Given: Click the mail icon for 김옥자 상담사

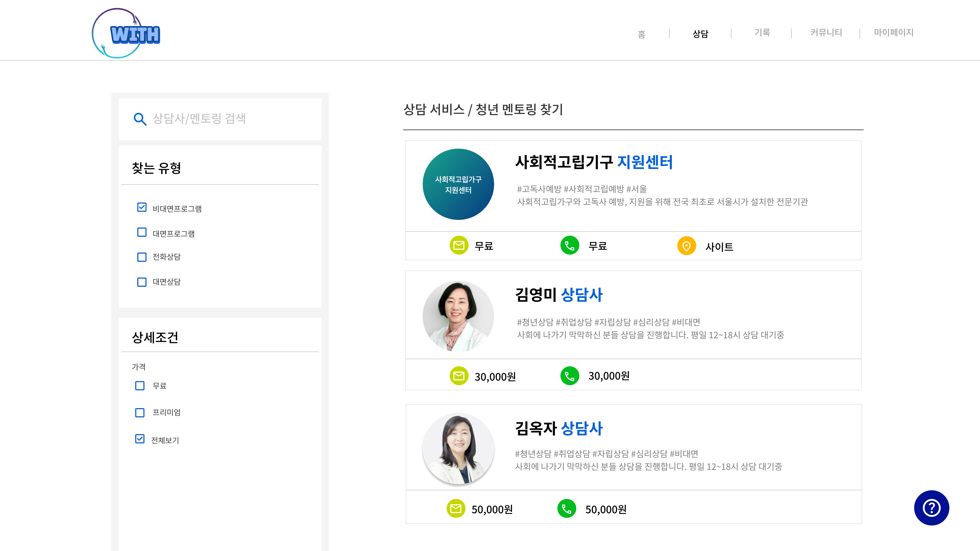Looking at the screenshot, I should point(456,508).
